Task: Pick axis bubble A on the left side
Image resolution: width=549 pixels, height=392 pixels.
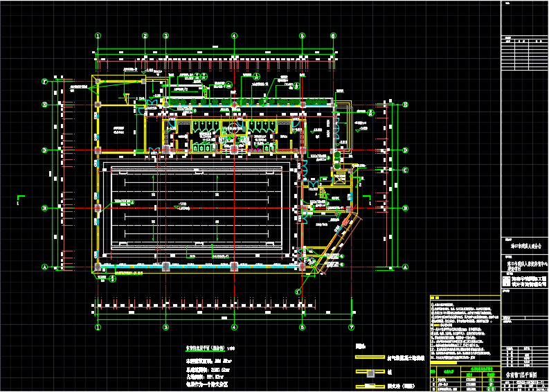Action: click(44, 267)
